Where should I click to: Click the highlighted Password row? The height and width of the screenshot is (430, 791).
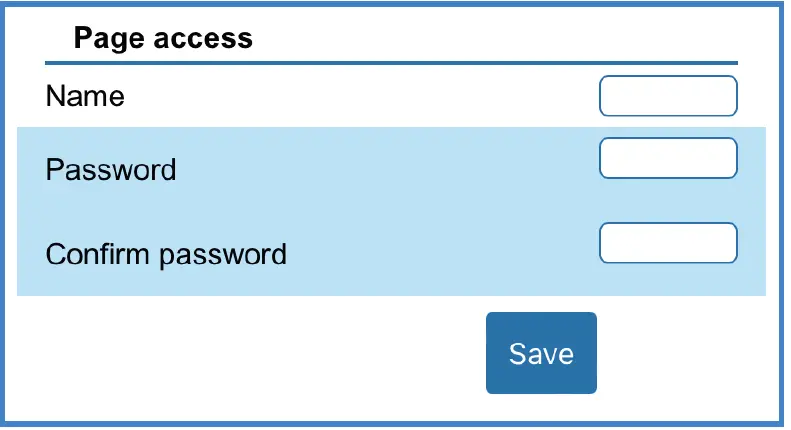point(390,168)
